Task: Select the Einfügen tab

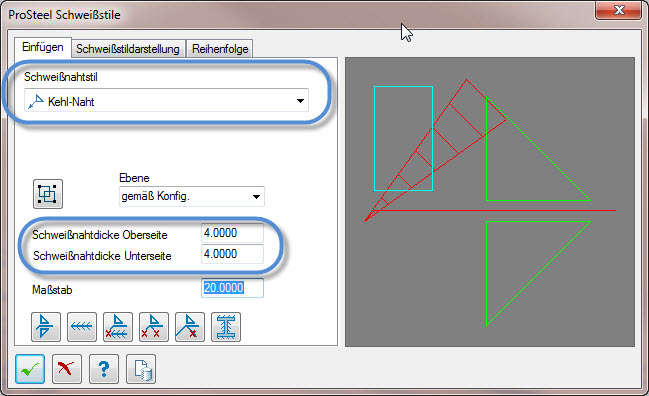Action: (x=43, y=47)
